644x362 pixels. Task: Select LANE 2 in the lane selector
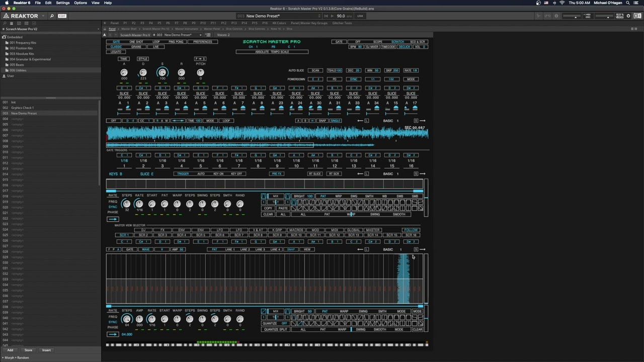pos(245,249)
